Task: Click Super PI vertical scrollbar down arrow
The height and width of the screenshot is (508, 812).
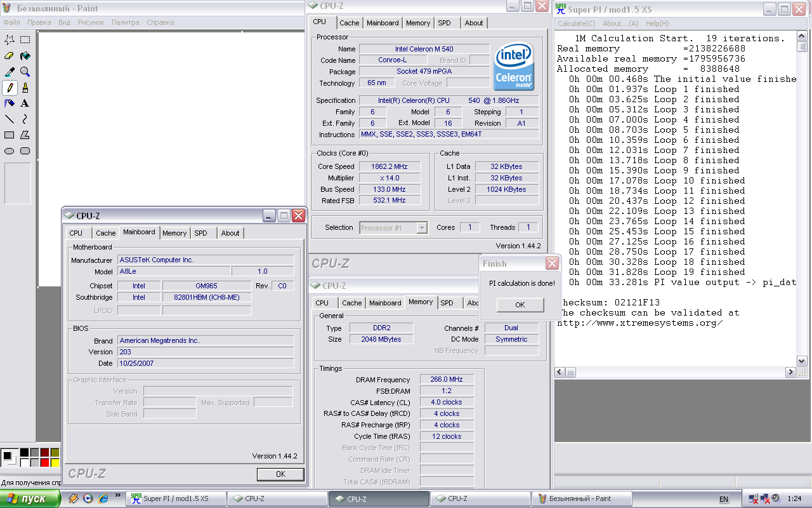Action: click(802, 361)
